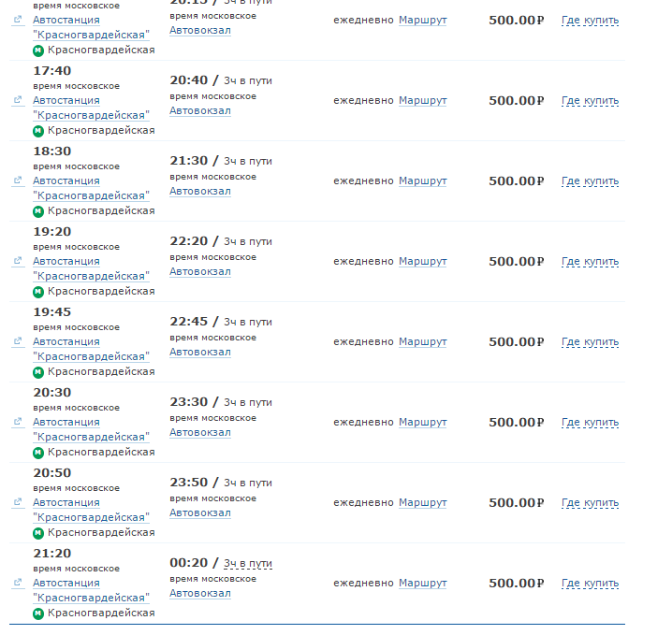Show "Где купить" options for the 20:50 bus
This screenshot has width=672, height=635.
(590, 503)
